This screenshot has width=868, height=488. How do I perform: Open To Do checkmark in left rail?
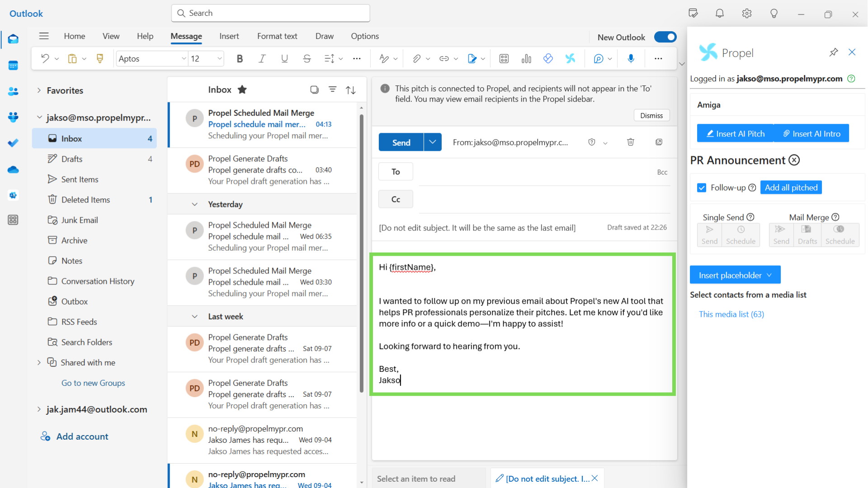coord(13,143)
